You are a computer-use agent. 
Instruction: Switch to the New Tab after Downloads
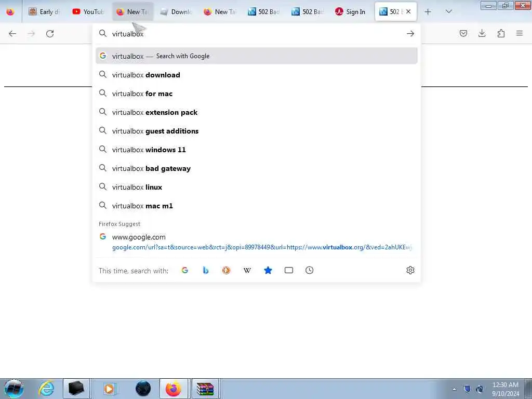coord(220,12)
